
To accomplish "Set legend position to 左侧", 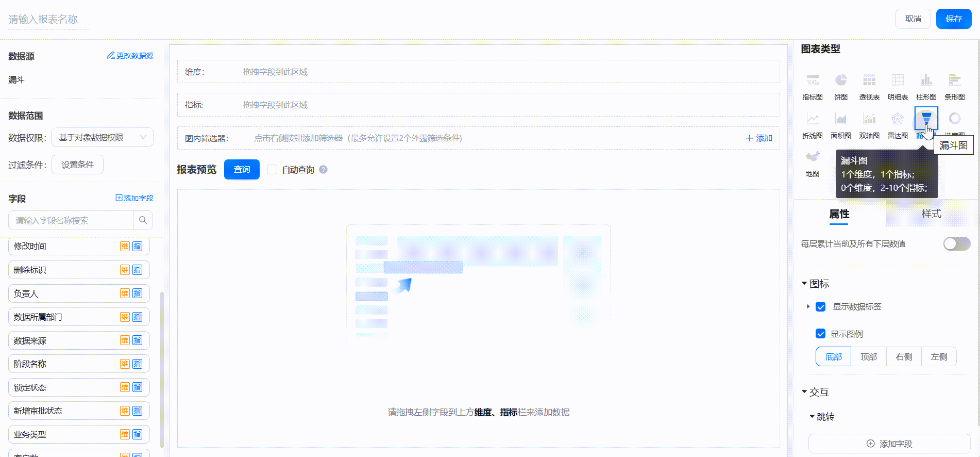I will 939,356.
